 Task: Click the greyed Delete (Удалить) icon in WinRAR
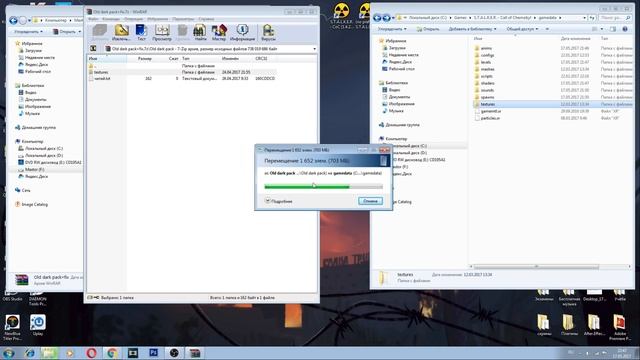click(182, 32)
